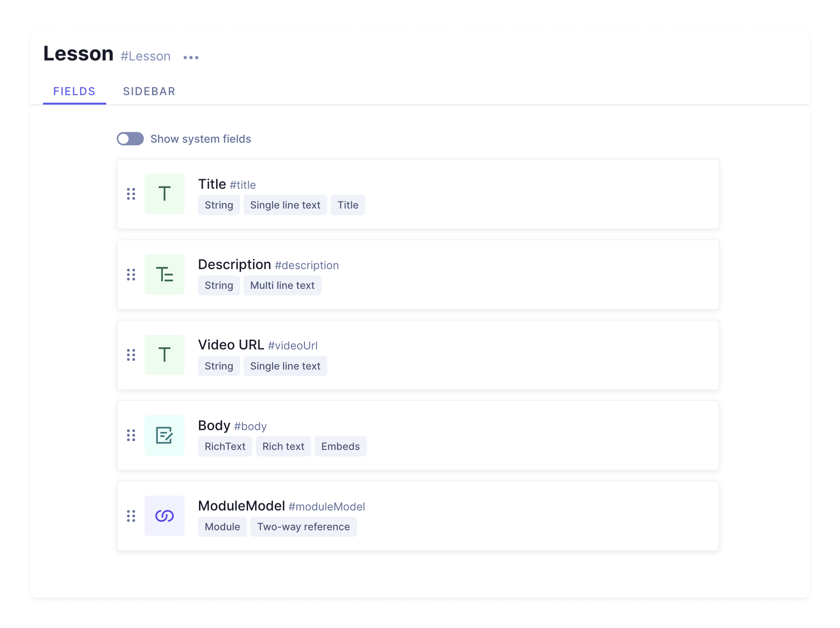The height and width of the screenshot is (628, 840).
Task: Click the drag handle of the Video URL field
Action: (x=131, y=355)
